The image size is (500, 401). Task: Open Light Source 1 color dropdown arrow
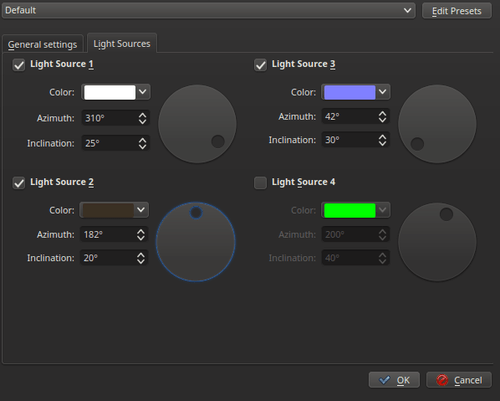click(x=143, y=92)
